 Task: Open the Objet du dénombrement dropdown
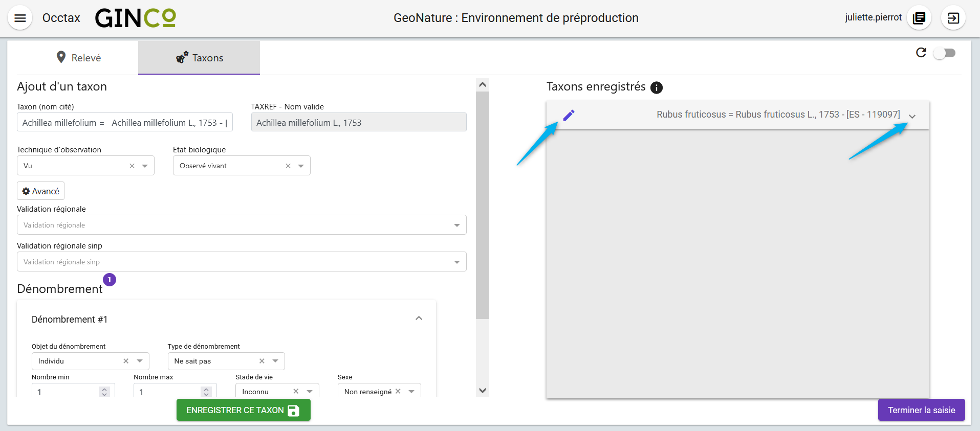tap(140, 361)
